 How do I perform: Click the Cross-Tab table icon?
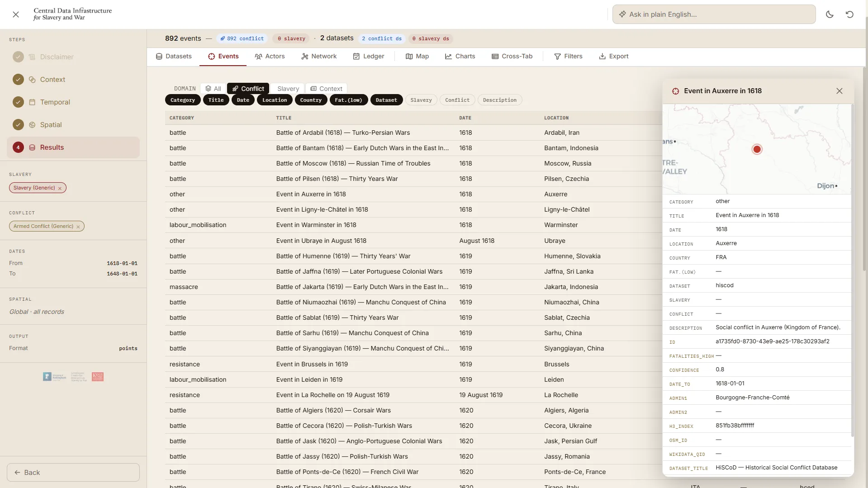[x=495, y=57]
